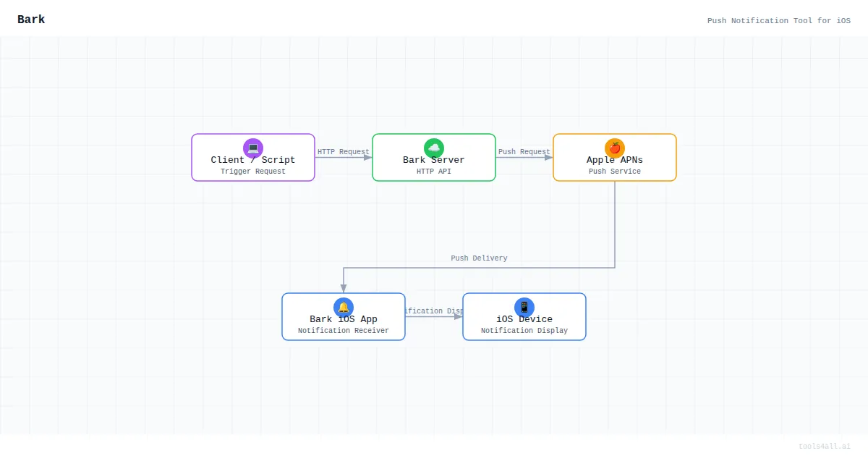Click the Bark iOS App node title
The image size is (868, 456).
(x=344, y=319)
